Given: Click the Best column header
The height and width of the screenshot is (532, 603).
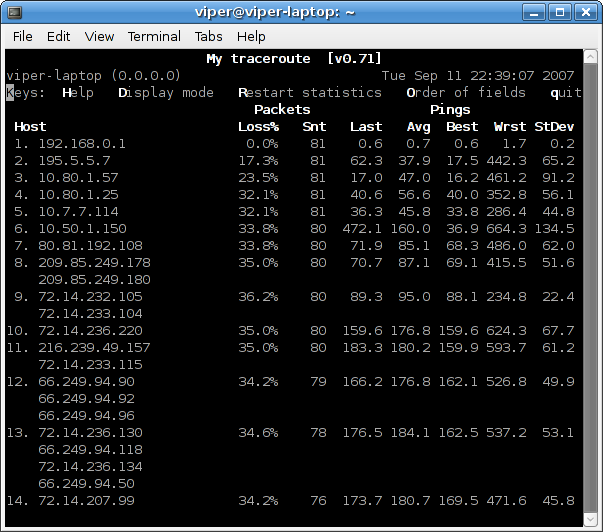Looking at the screenshot, I should [x=462, y=127].
